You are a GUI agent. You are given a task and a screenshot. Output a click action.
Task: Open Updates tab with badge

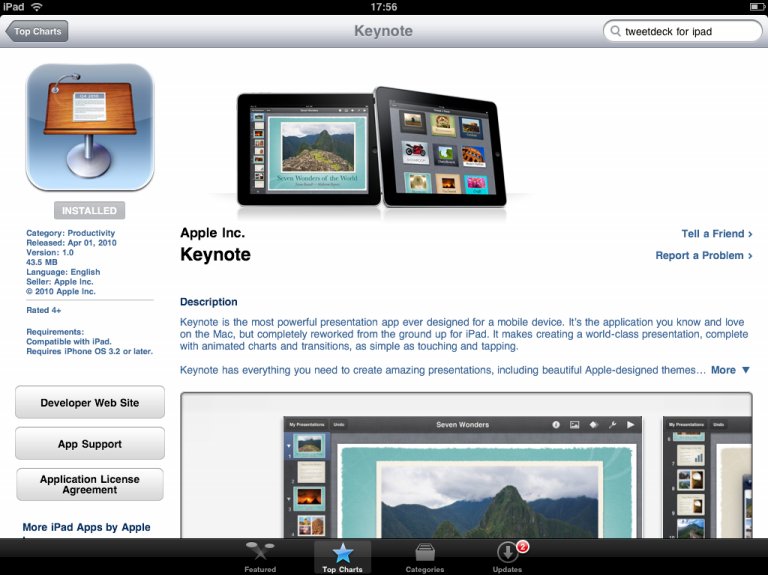click(x=507, y=557)
